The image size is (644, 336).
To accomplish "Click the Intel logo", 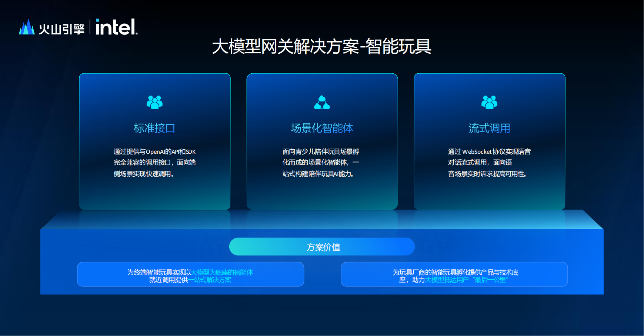I will 117,27.
